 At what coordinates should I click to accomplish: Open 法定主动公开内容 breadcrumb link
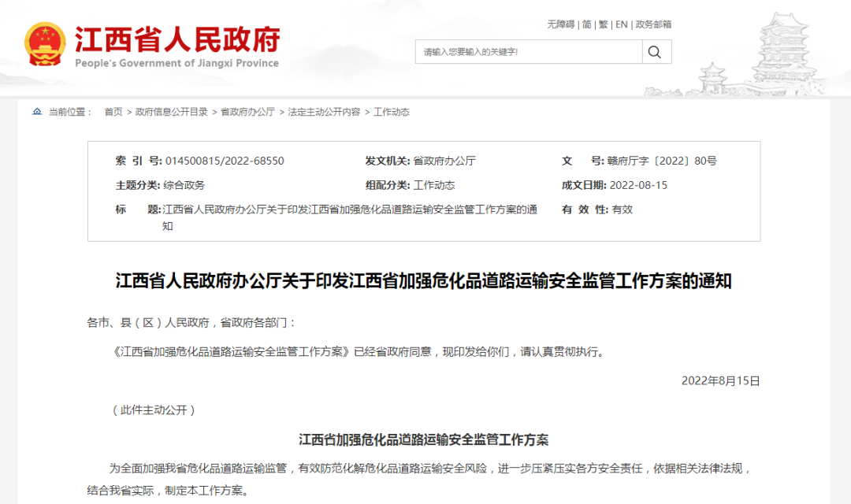pyautogui.click(x=324, y=112)
